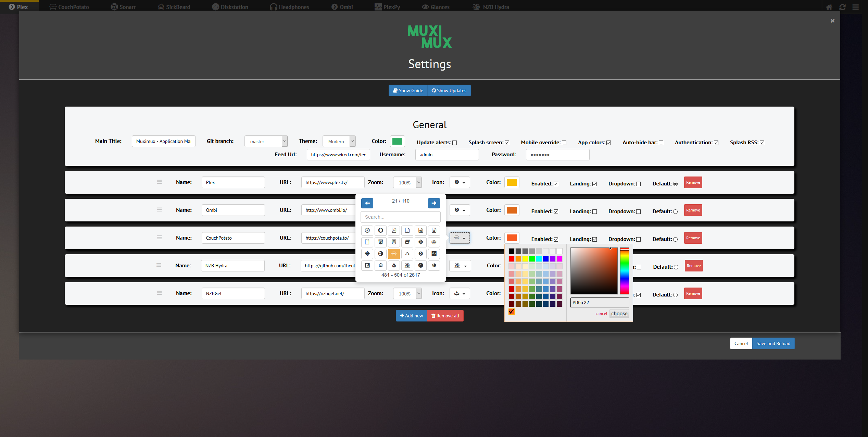Select the asterisk/star icon in picker
868x437 pixels.
[x=367, y=254]
